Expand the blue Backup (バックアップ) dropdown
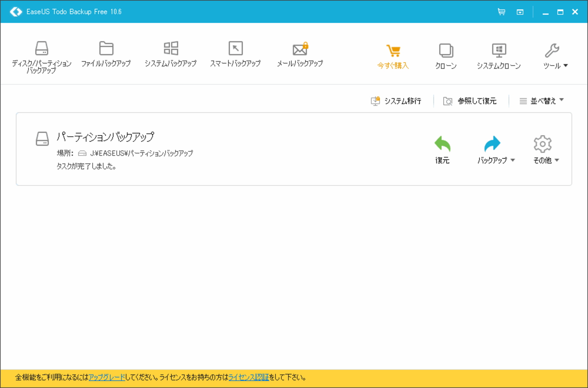This screenshot has width=588, height=388. pyautogui.click(x=496, y=150)
